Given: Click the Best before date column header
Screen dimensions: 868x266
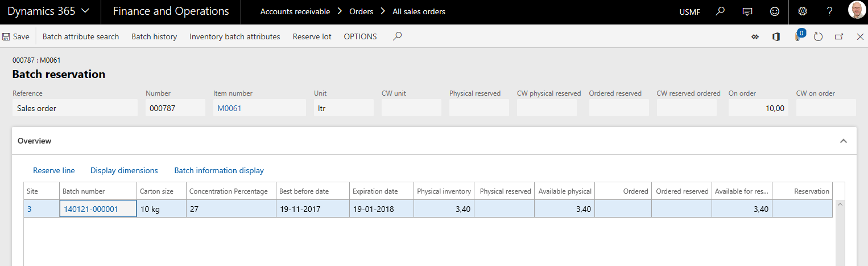Looking at the screenshot, I should point(312,191).
